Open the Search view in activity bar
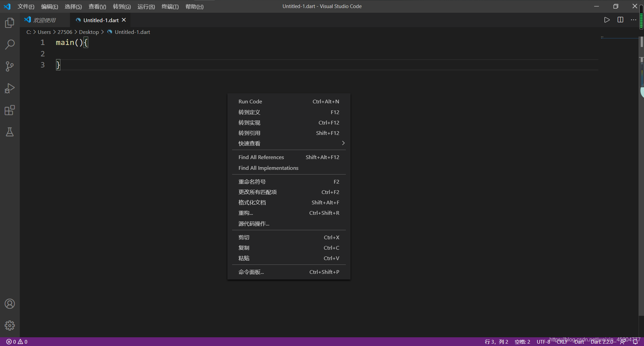The image size is (644, 346). (10, 44)
